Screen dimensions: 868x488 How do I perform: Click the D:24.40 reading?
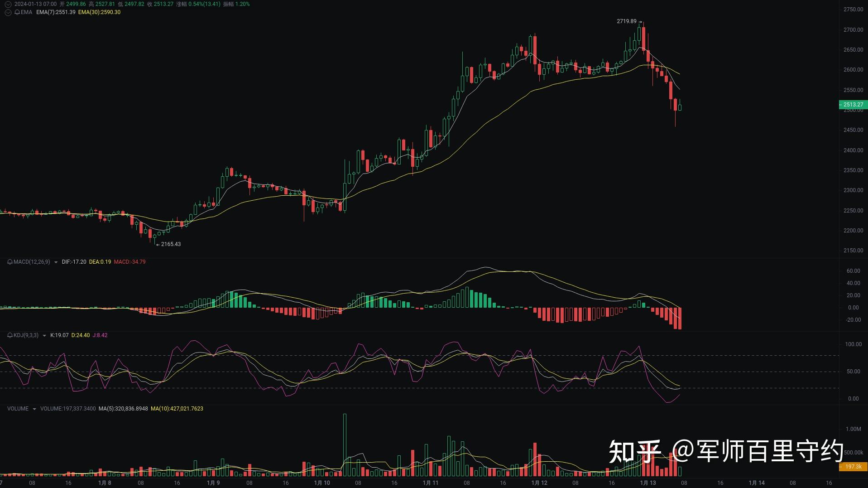(81, 335)
